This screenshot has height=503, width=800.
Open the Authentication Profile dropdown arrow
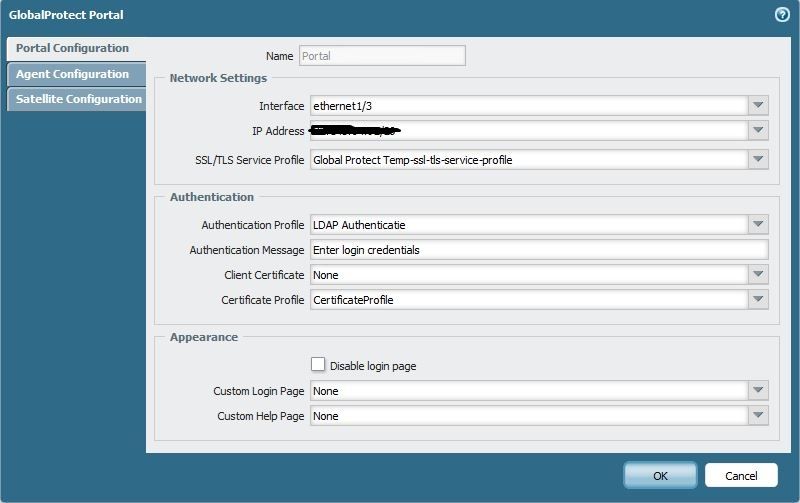pos(758,225)
